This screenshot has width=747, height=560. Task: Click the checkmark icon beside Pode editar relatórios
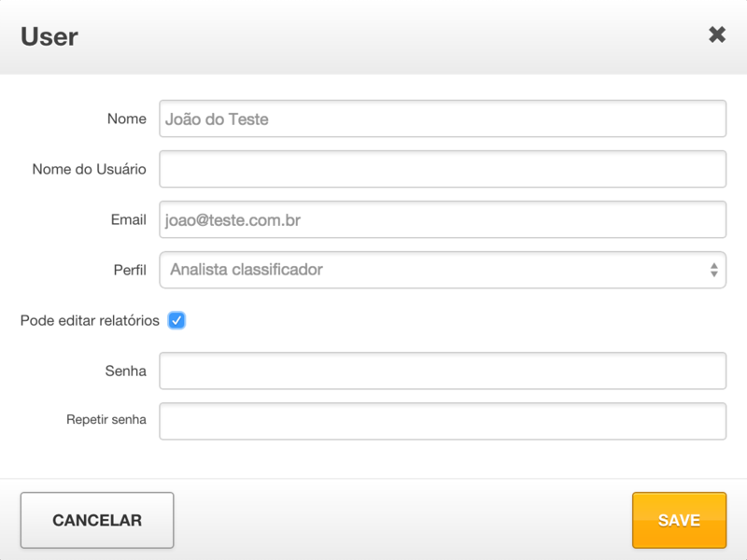point(176,320)
